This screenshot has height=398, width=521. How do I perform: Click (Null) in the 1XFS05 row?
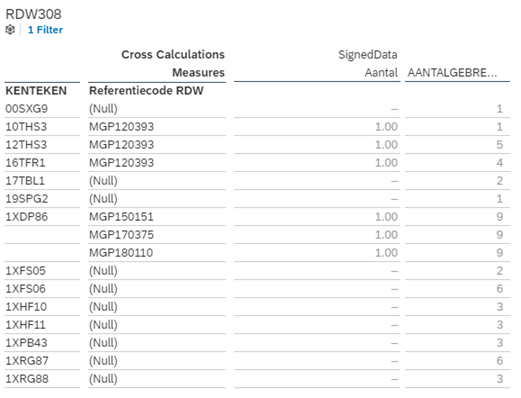tap(103, 271)
